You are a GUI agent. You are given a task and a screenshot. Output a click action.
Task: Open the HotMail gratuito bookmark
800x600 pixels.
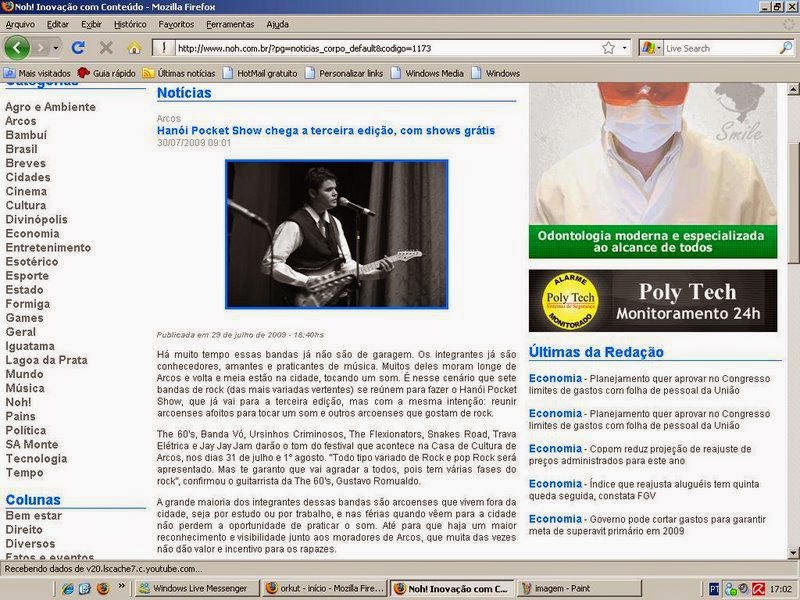click(260, 73)
